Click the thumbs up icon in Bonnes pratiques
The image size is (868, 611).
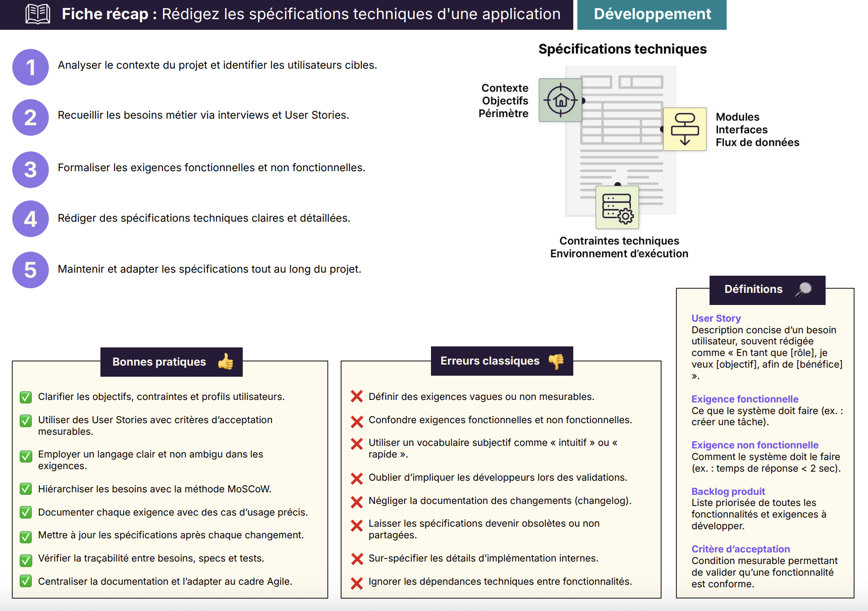(226, 362)
